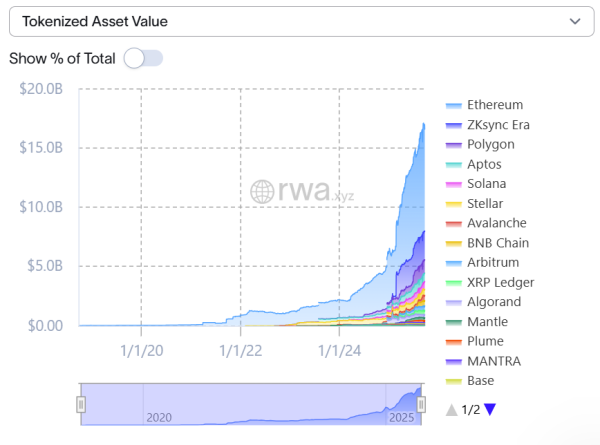This screenshot has width=600, height=445.
Task: Click the Polygon legend color marker
Action: (x=453, y=145)
